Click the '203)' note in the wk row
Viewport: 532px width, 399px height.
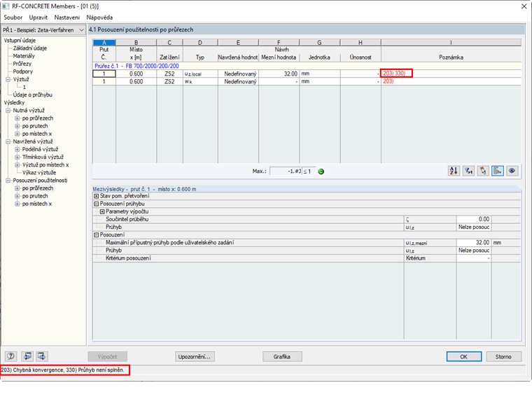388,81
